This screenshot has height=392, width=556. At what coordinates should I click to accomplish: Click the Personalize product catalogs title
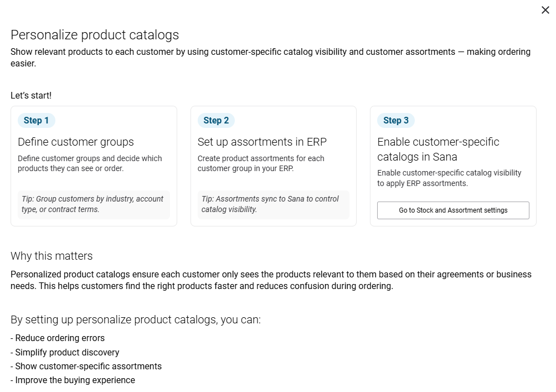coord(95,35)
